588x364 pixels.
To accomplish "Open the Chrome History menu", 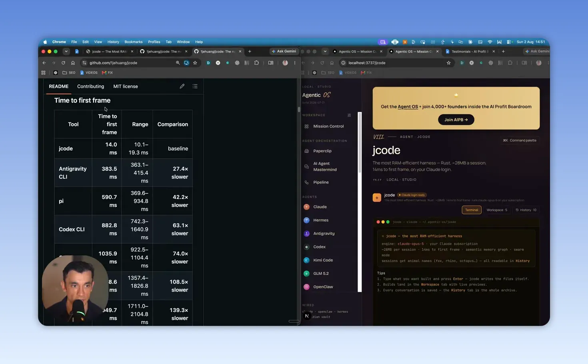I will click(113, 42).
